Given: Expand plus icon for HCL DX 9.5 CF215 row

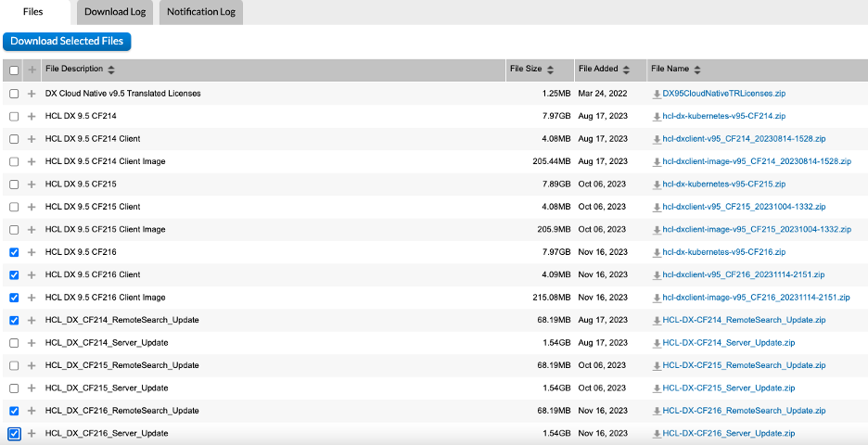Looking at the screenshot, I should coord(32,184).
